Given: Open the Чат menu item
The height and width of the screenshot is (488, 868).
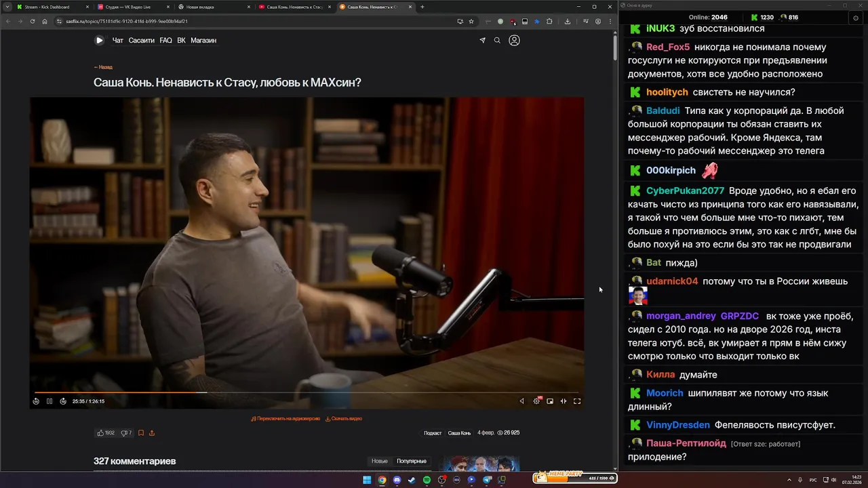Looking at the screenshot, I should pos(117,40).
